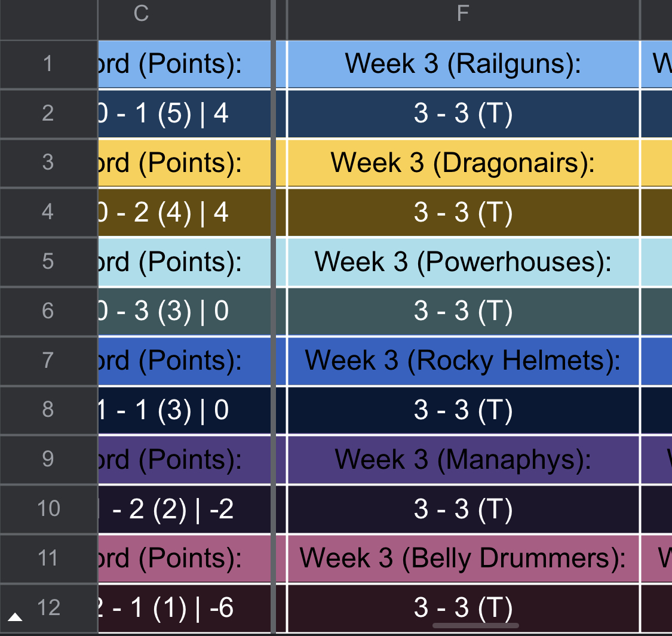This screenshot has width=672, height=636.
Task: Click the Week 3 (Manaphys) cell
Action: [x=463, y=460]
